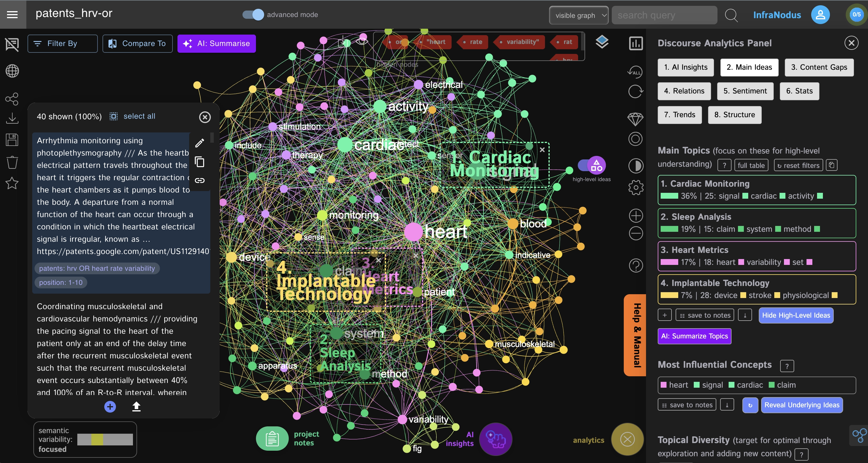Screen dimensions: 868x463
Task: Click the search magnifier icon
Action: pos(731,15)
